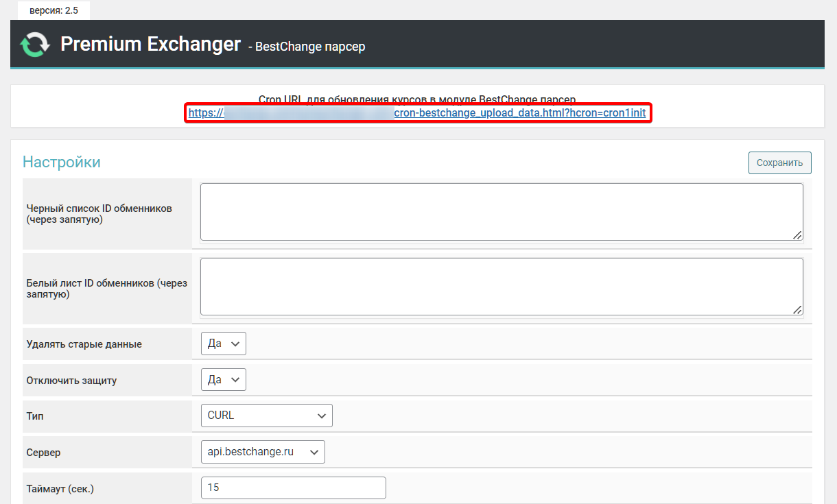The image size is (837, 504).
Task: Click the Premium Exchanger header title
Action: (150, 45)
